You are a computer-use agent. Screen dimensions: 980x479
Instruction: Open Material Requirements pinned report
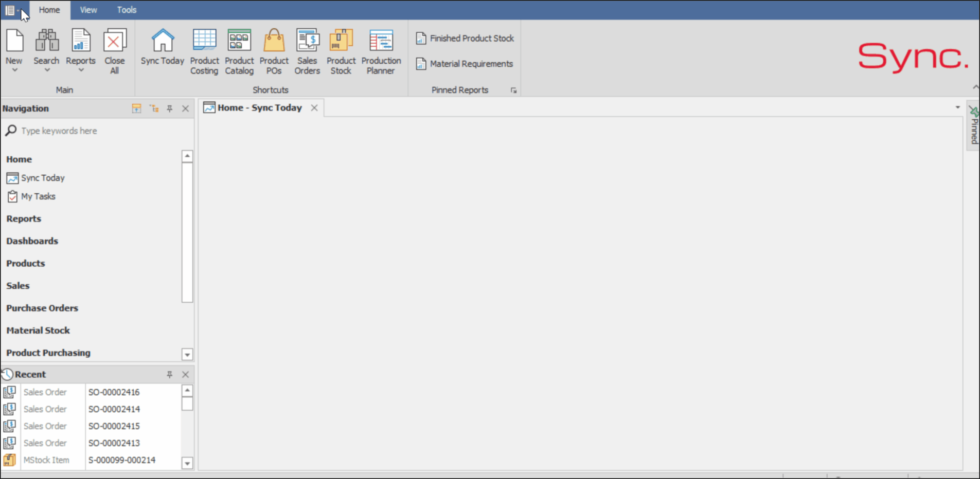(465, 64)
